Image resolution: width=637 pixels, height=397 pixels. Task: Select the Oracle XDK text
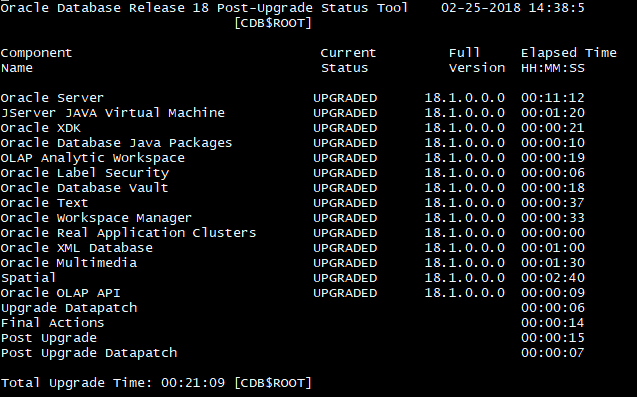(x=41, y=128)
